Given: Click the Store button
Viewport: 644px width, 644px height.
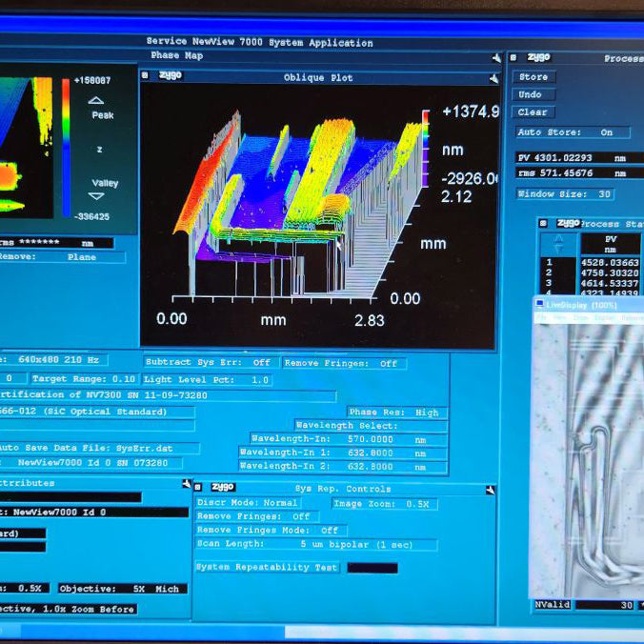Looking at the screenshot, I should point(533,77).
